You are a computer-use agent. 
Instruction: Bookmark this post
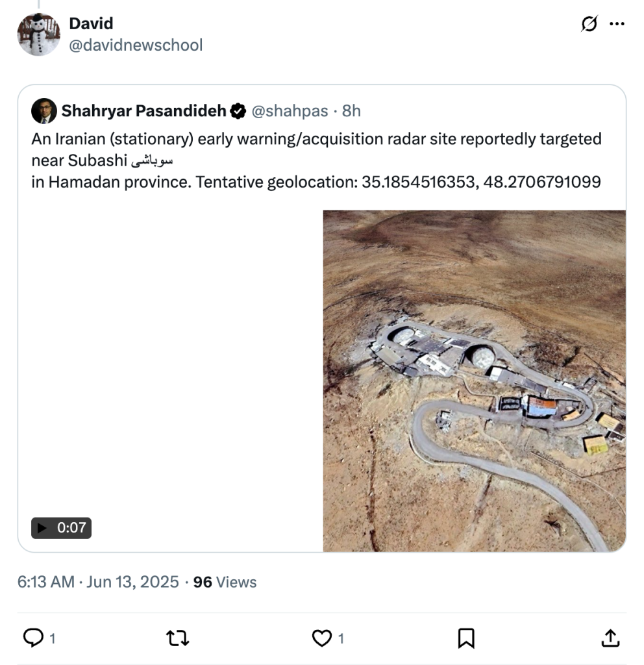(465, 638)
